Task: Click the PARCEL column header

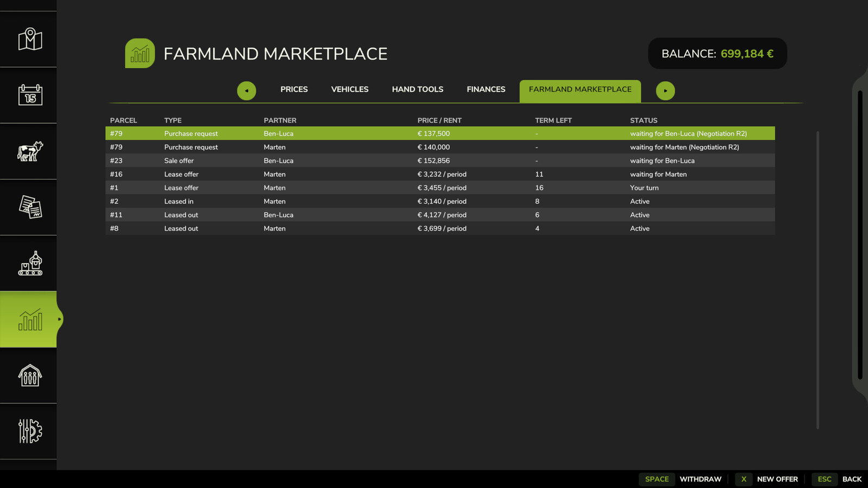Action: (123, 120)
